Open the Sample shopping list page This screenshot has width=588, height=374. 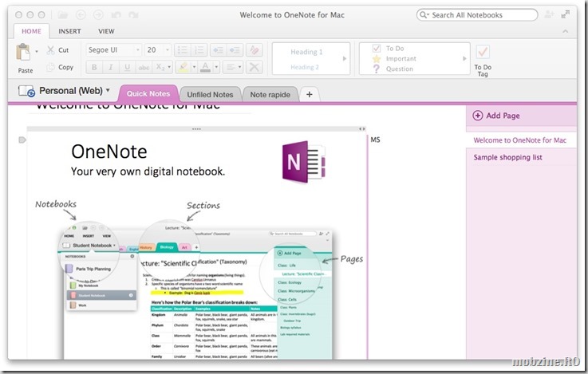click(x=507, y=157)
